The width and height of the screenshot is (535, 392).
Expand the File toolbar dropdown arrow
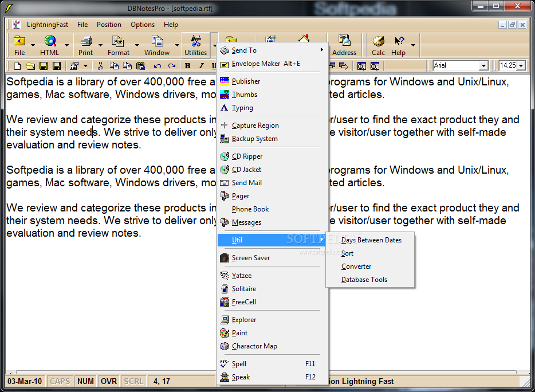click(33, 45)
